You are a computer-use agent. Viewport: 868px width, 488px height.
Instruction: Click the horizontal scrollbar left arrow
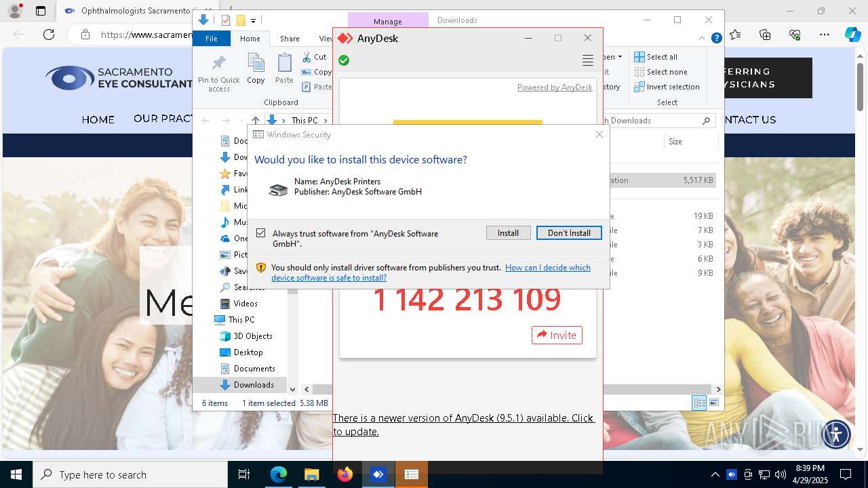307,389
